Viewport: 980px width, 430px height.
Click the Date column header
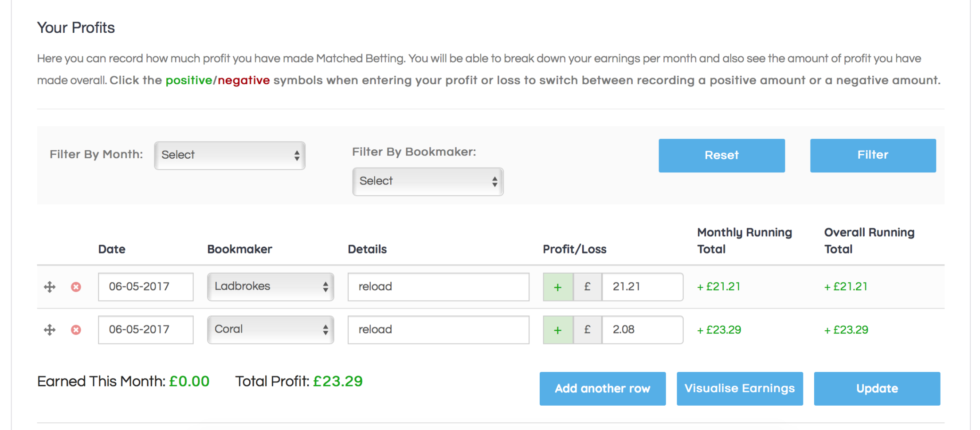[x=112, y=250]
